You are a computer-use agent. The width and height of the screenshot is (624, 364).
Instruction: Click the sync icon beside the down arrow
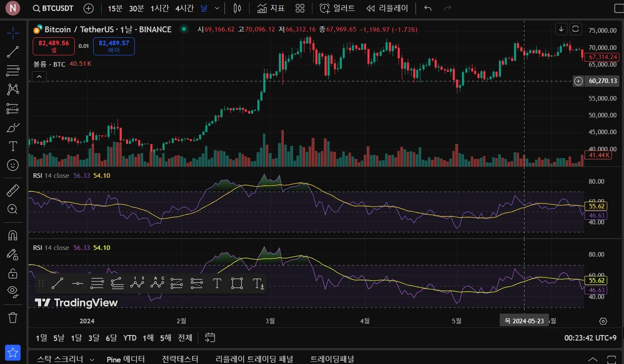[576, 29]
